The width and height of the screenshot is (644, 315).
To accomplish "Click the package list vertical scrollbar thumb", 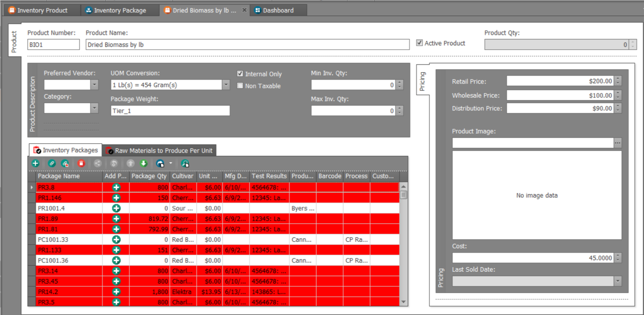I will click(x=403, y=195).
